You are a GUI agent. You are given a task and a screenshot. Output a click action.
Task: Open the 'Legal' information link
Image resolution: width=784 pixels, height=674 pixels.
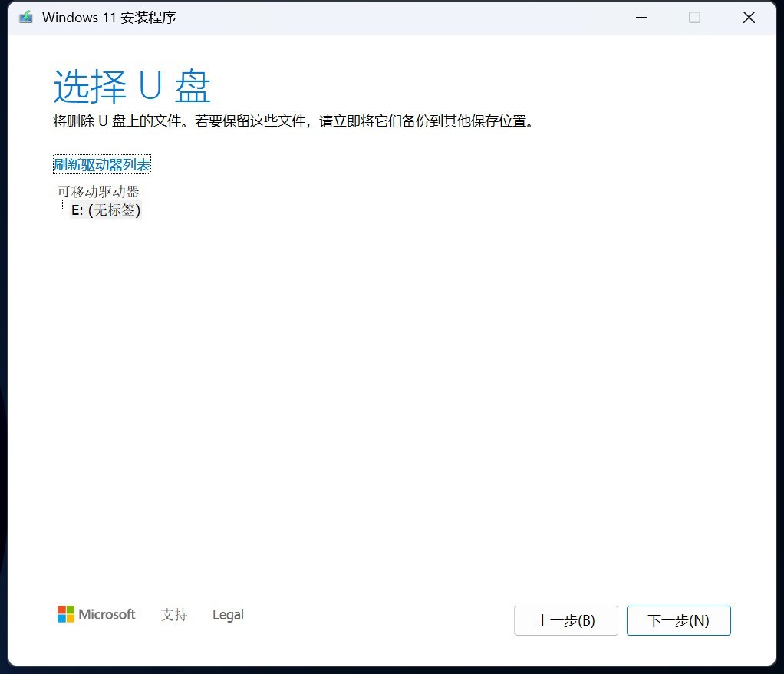click(228, 614)
